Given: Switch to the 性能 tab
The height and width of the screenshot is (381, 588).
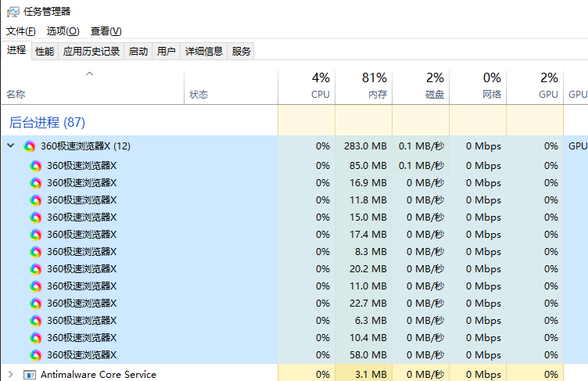Looking at the screenshot, I should [45, 52].
